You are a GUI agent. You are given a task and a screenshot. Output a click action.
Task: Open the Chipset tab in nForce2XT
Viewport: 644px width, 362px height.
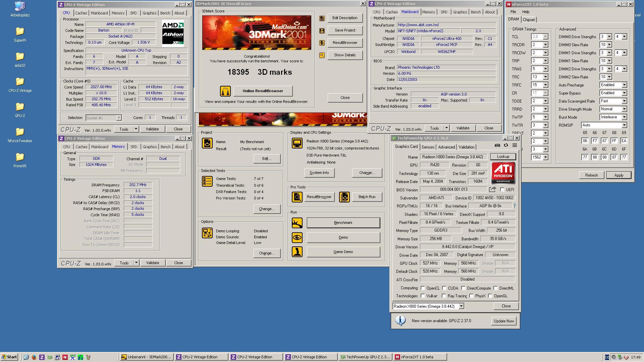click(529, 20)
